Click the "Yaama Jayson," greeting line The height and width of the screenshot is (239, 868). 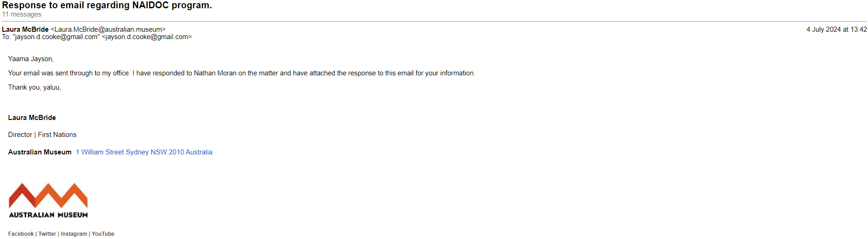pos(31,59)
